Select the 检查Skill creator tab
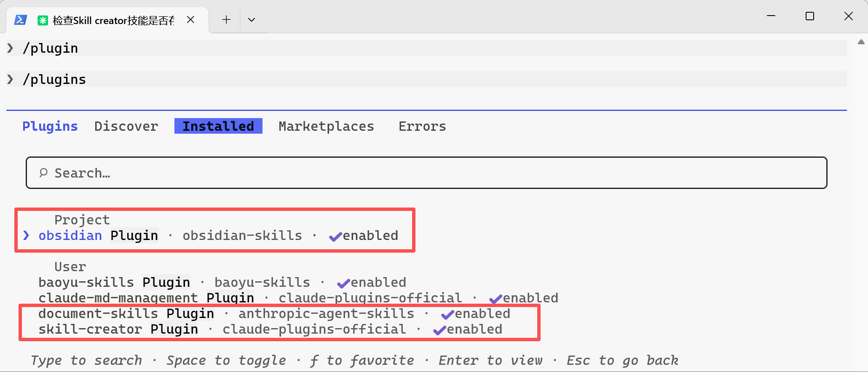868x372 pixels. coord(107,20)
